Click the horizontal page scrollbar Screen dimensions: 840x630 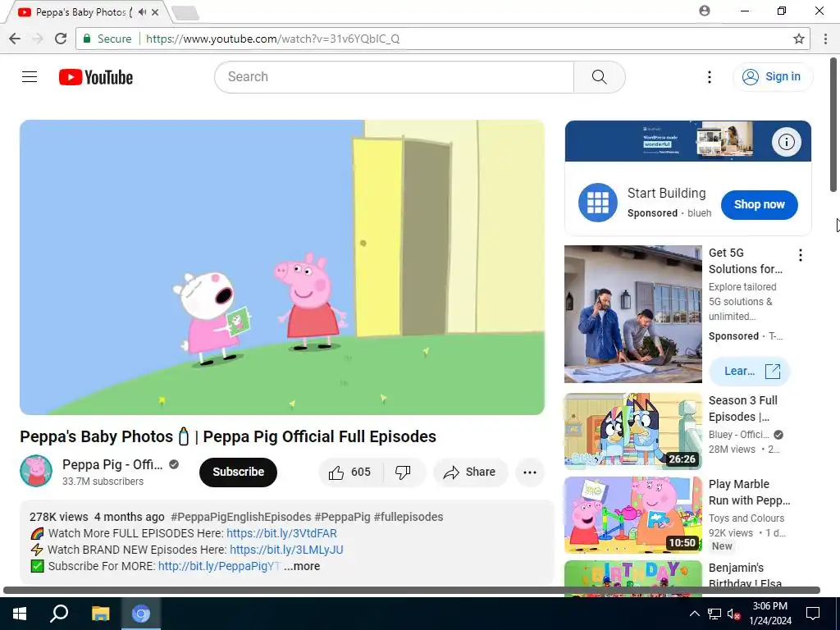(412, 591)
